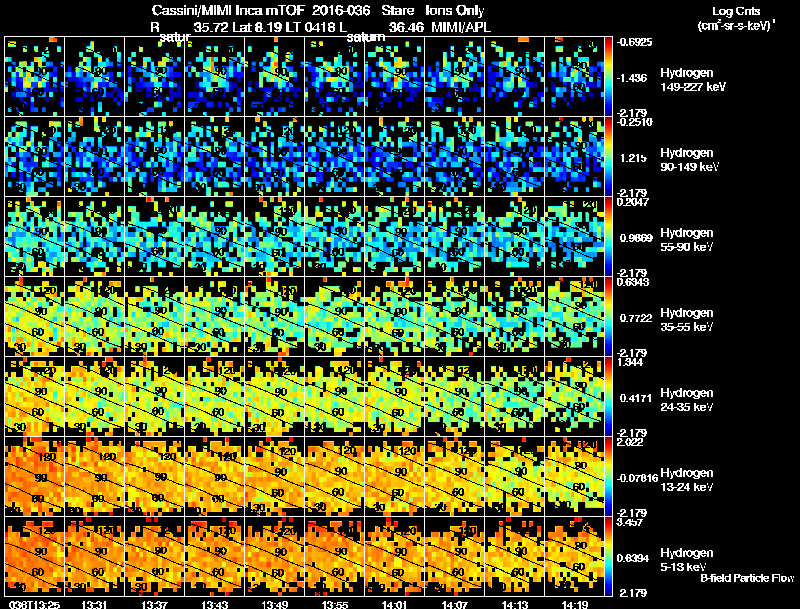Click the '14:19' time axis label
The width and height of the screenshot is (800, 609).
tap(575, 604)
